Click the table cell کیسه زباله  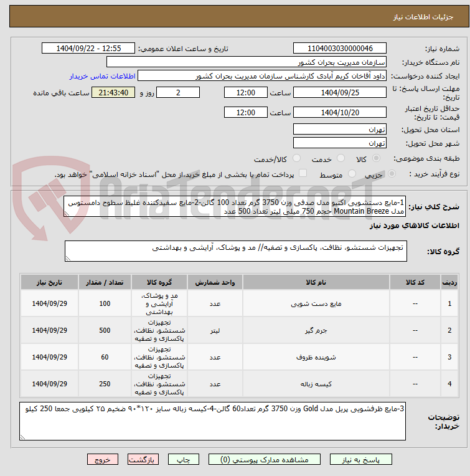(316, 384)
